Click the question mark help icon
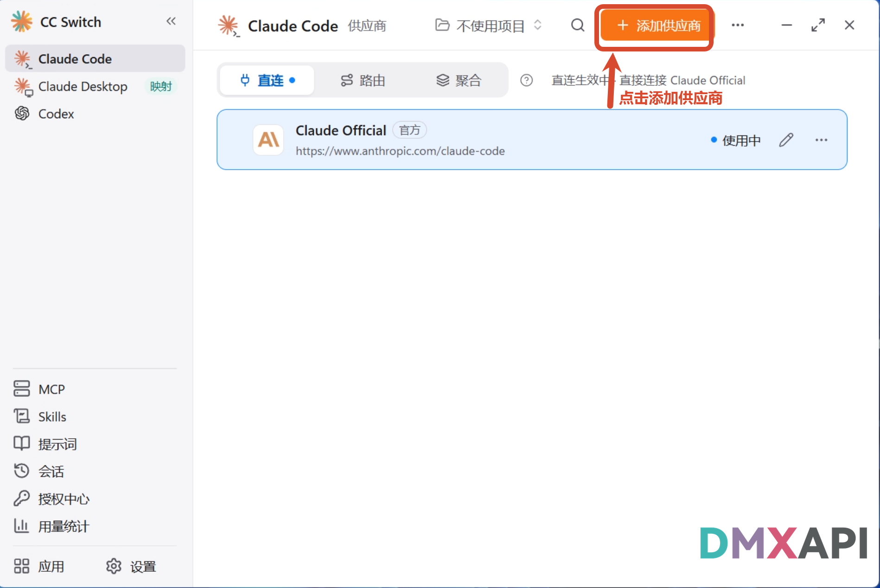Viewport: 880px width, 588px height. coord(526,80)
